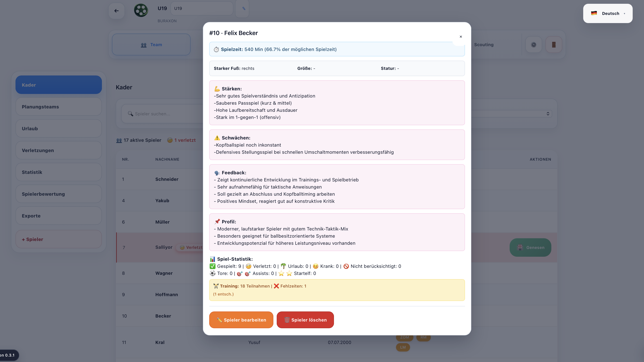The width and height of the screenshot is (644, 362).
Task: Click the bar chart Spiel-Statistik icon
Action: pos(213,259)
